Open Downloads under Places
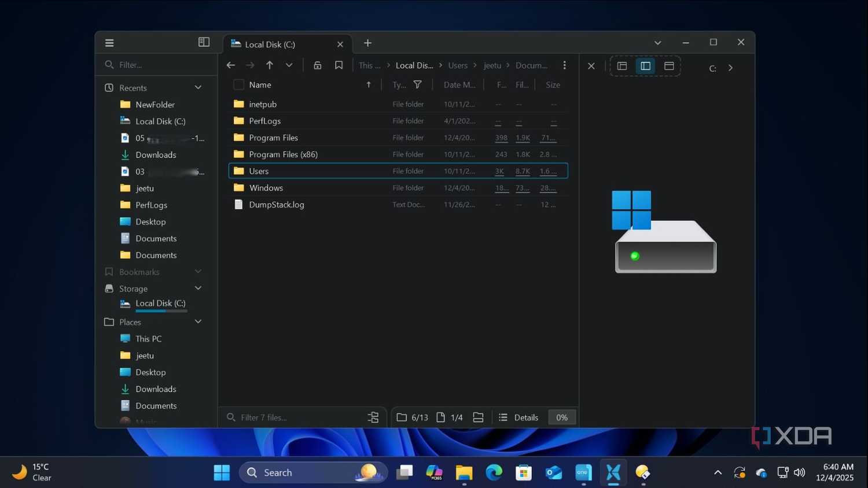Viewport: 868px width, 488px height. 155,389
